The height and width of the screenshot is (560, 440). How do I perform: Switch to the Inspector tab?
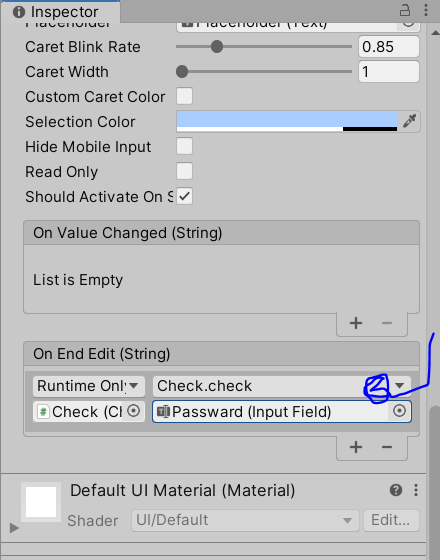(x=61, y=12)
